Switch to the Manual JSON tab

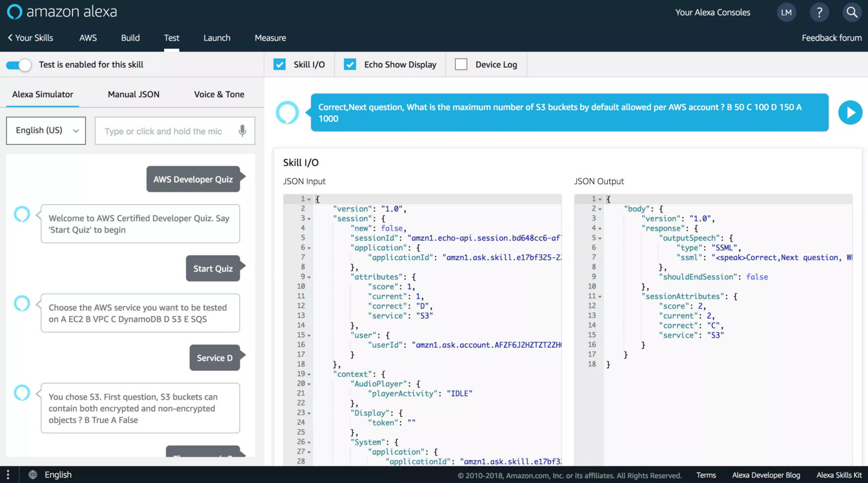point(133,94)
